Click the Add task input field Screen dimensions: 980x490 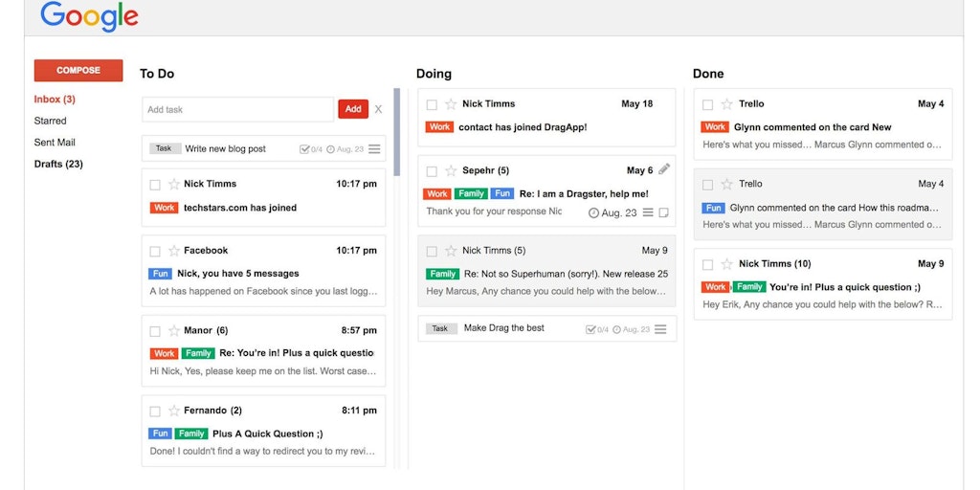[x=238, y=109]
